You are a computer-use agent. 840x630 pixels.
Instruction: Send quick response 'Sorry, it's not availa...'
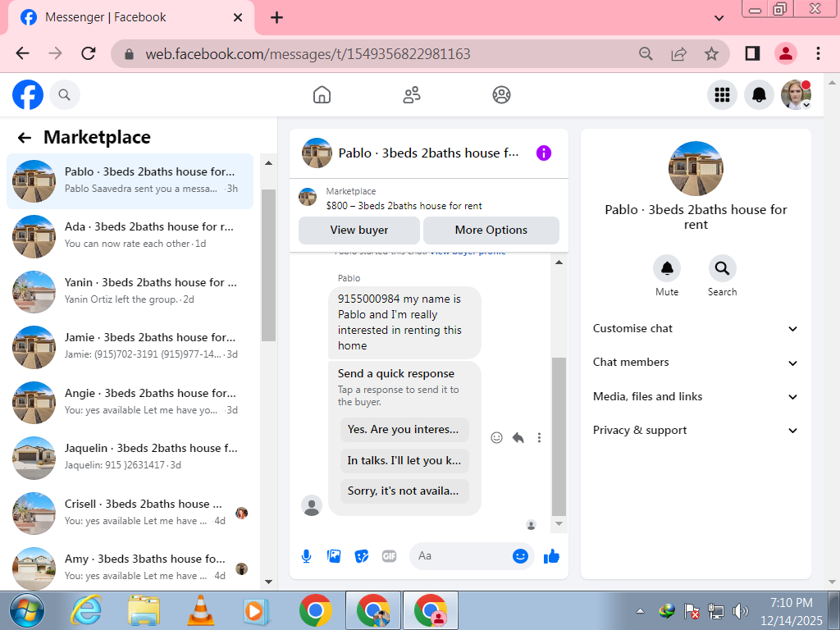click(404, 491)
